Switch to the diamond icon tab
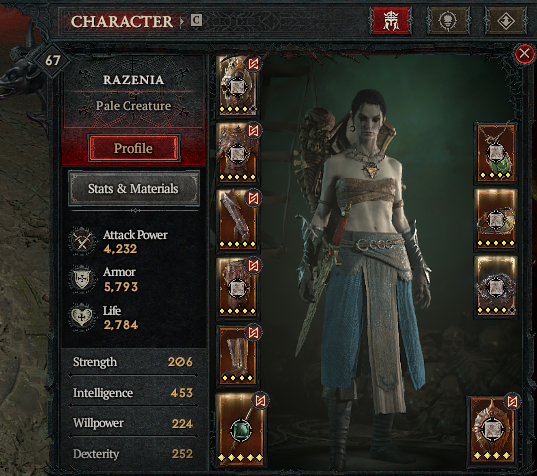 pyautogui.click(x=506, y=21)
